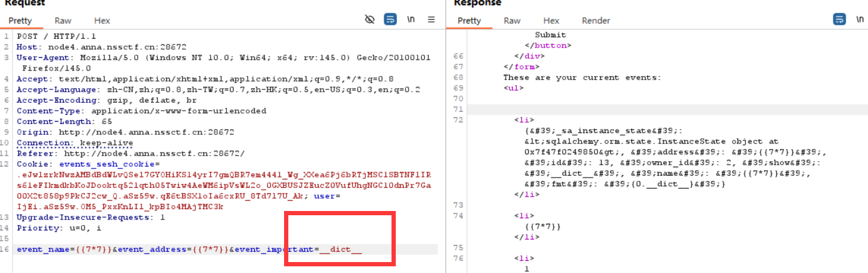This screenshot has height=273, width=868.
Task: Click the Accept-Language header line
Action: 218,89
